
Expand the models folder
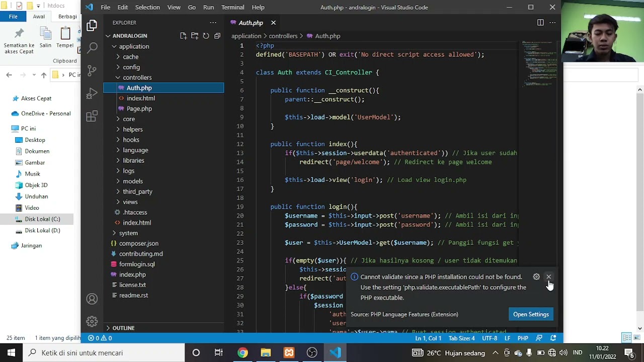point(133,181)
